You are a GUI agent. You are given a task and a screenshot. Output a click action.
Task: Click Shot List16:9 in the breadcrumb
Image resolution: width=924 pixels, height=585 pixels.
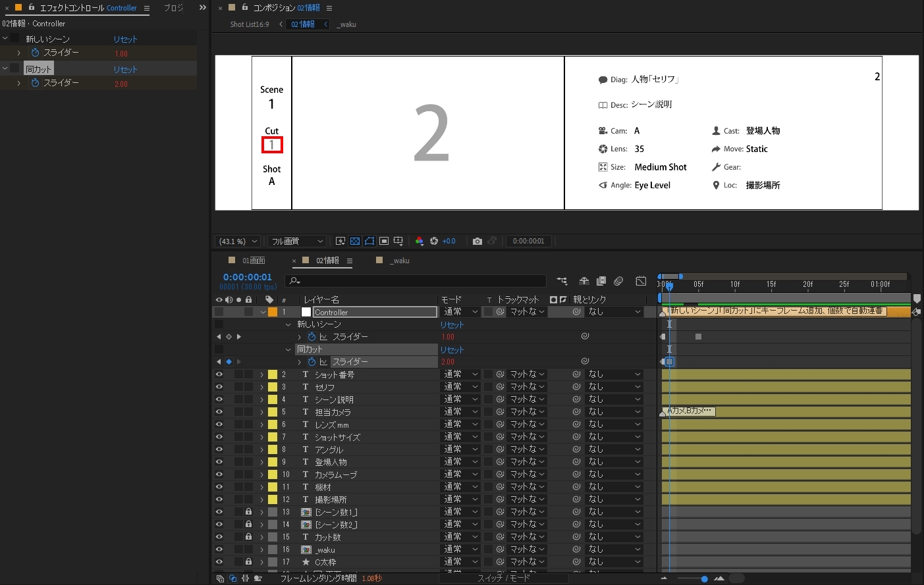(x=249, y=24)
